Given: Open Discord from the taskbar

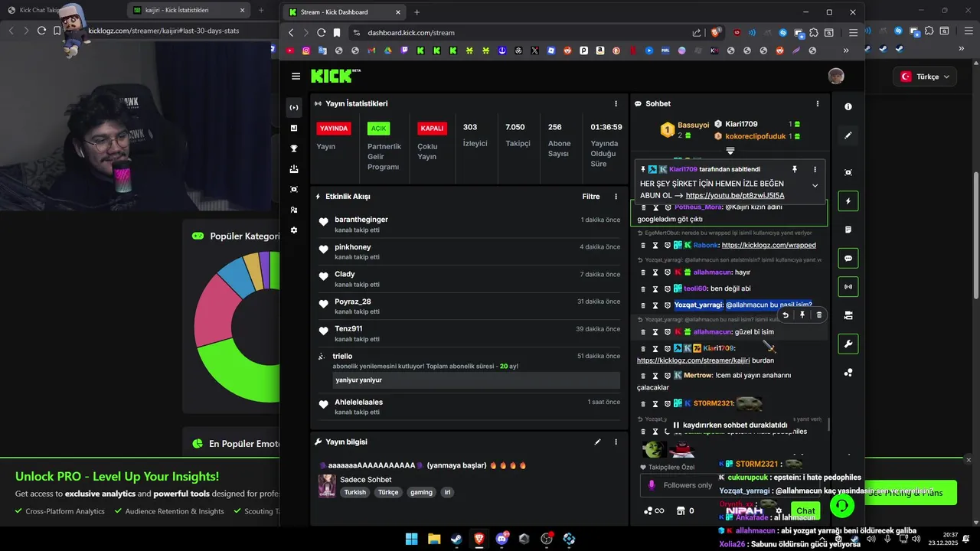Looking at the screenshot, I should click(502, 539).
